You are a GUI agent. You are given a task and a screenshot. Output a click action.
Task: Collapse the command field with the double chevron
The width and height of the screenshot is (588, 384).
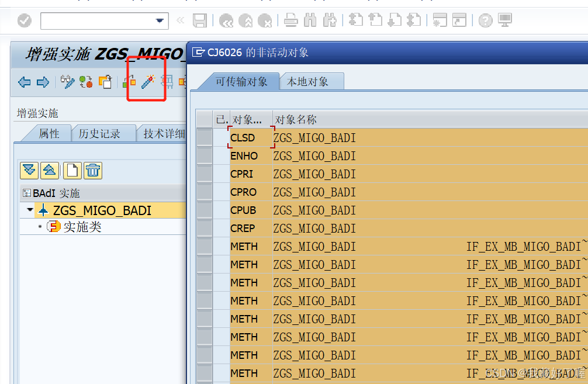[x=181, y=20]
